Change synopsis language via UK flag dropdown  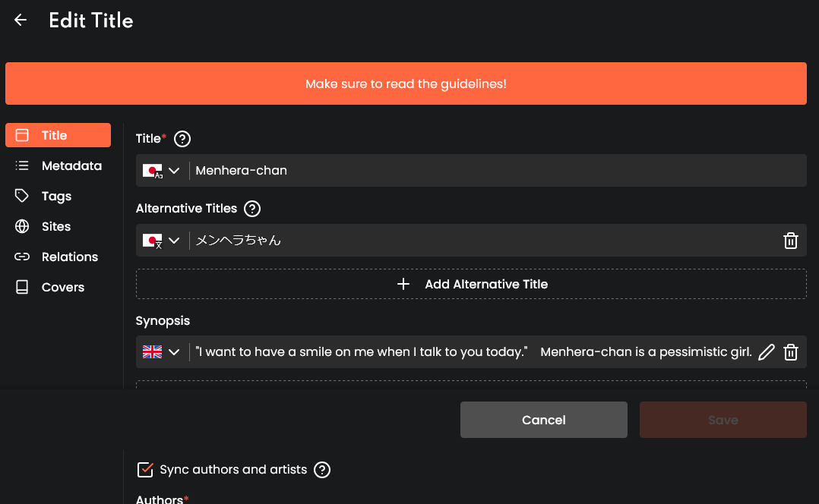[162, 352]
